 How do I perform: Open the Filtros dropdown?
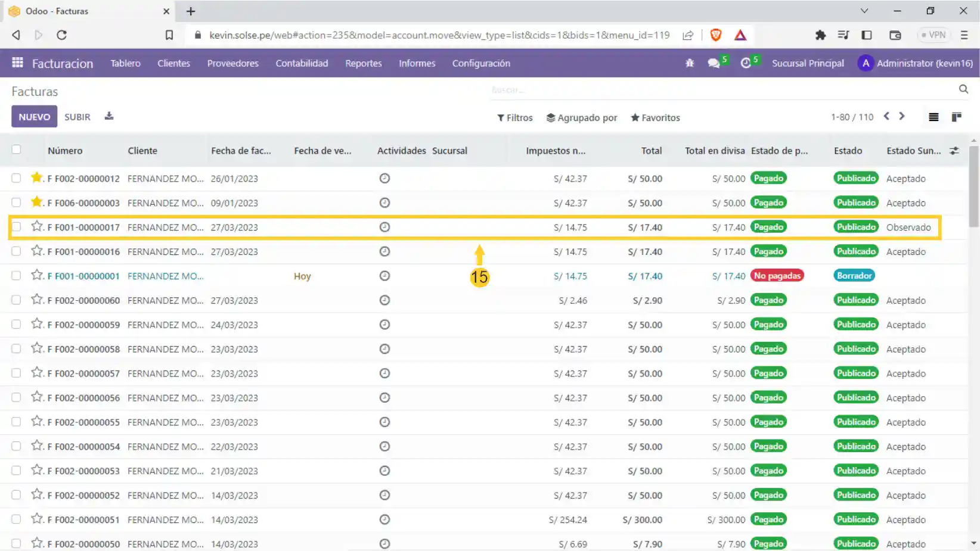click(x=515, y=118)
